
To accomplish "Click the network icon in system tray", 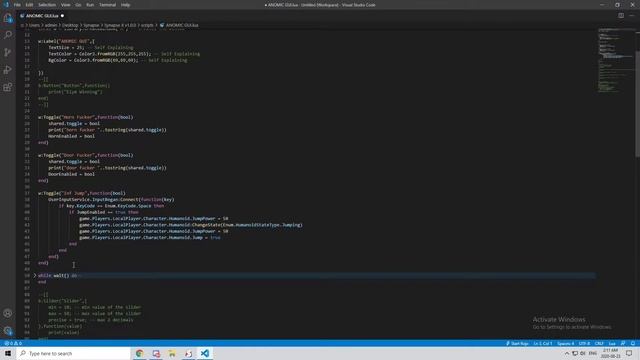I will (575, 353).
